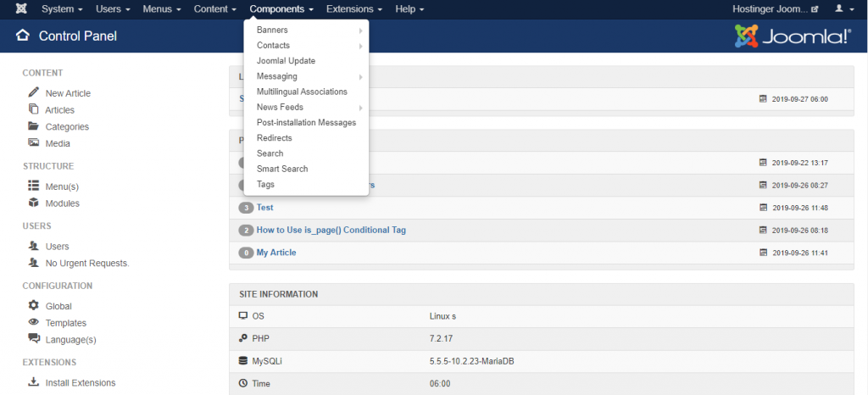Click the No Urgent Requests icon
This screenshot has height=395, width=868.
click(34, 262)
